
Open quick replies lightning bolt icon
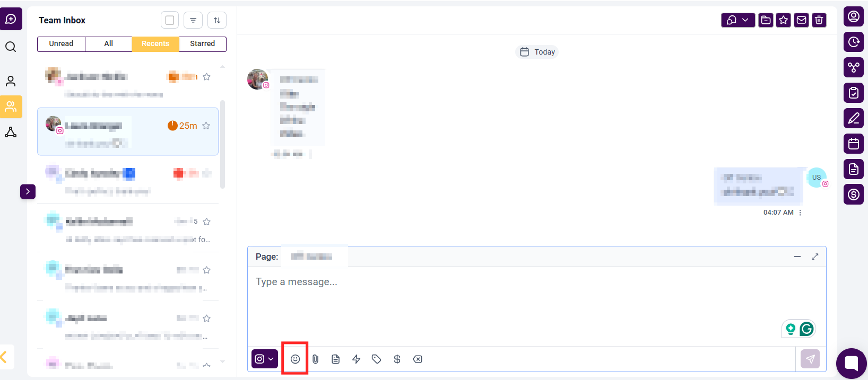[x=356, y=359]
